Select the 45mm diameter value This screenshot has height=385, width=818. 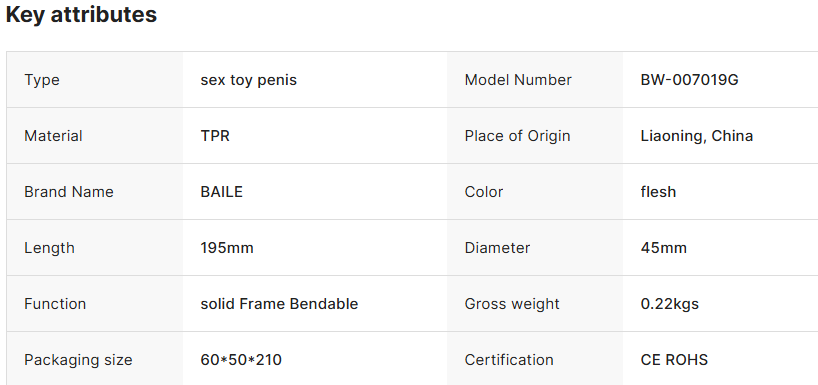click(664, 248)
